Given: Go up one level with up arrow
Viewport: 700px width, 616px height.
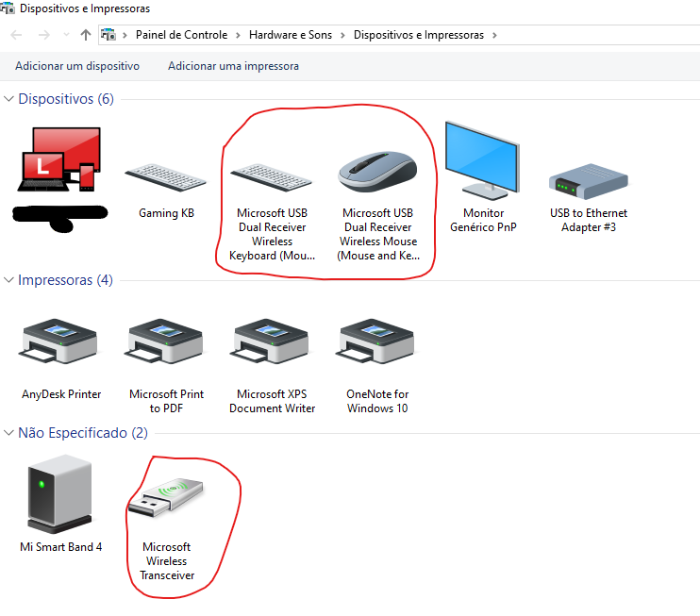Looking at the screenshot, I should click(86, 35).
